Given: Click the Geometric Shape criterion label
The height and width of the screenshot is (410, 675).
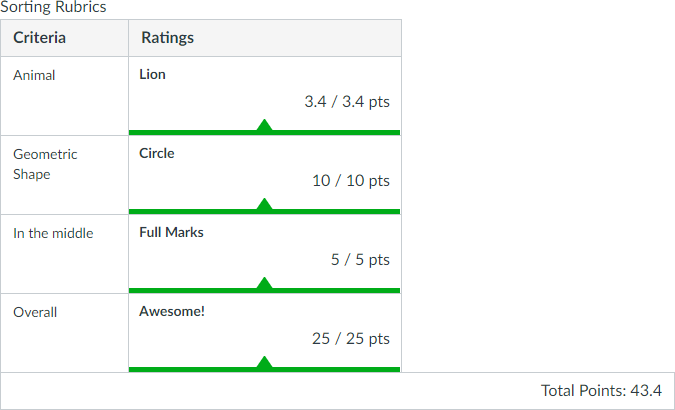Looking at the screenshot, I should pos(45,164).
